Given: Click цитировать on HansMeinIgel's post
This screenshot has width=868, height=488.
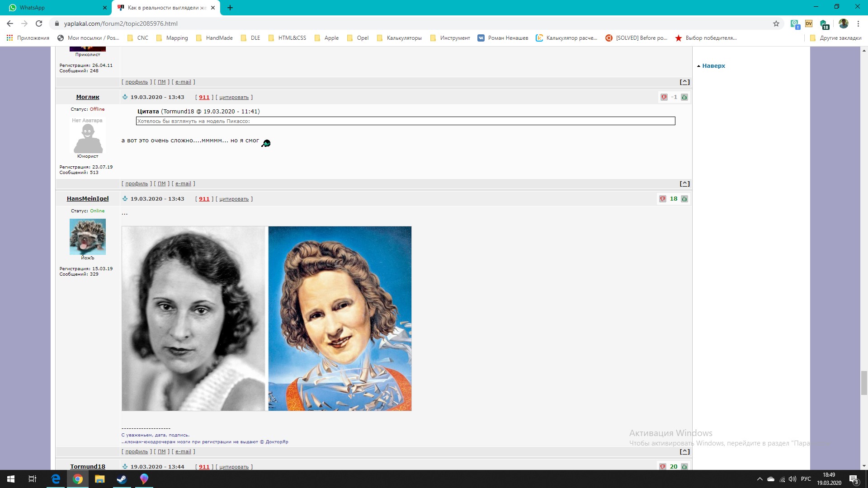Looking at the screenshot, I should coord(234,199).
